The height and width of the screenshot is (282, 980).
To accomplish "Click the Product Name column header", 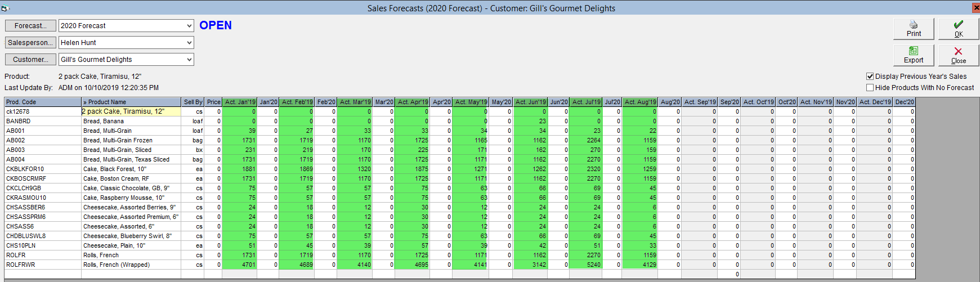I will (131, 102).
